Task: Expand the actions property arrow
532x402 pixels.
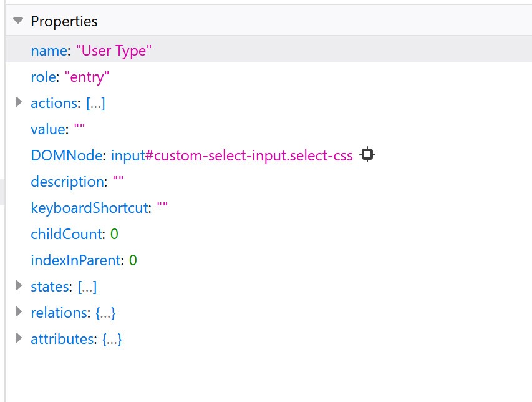Action: [18, 103]
